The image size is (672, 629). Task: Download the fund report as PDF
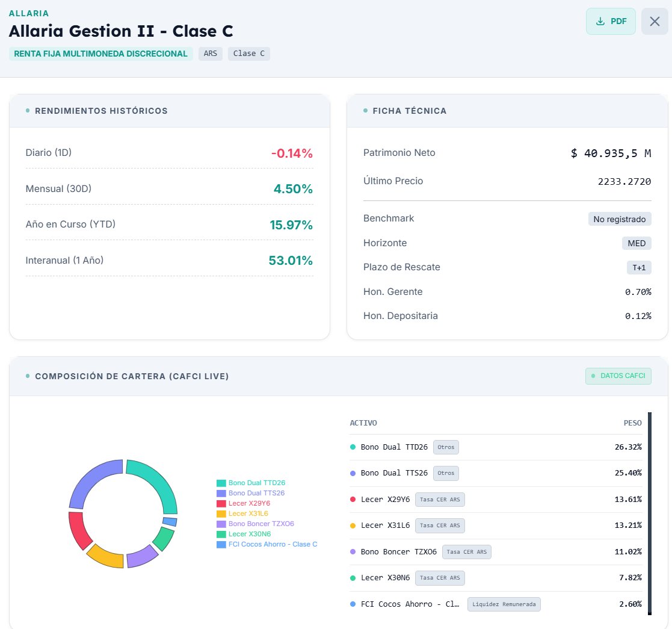coord(611,22)
